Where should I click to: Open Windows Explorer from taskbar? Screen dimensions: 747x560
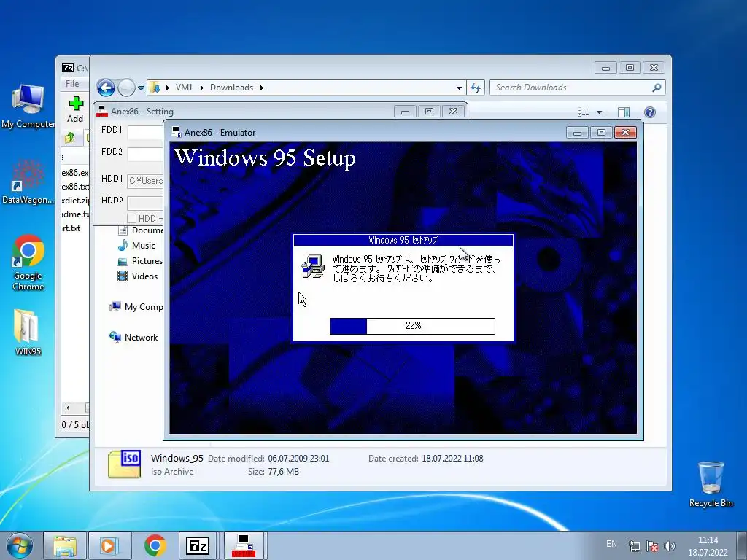65,545
